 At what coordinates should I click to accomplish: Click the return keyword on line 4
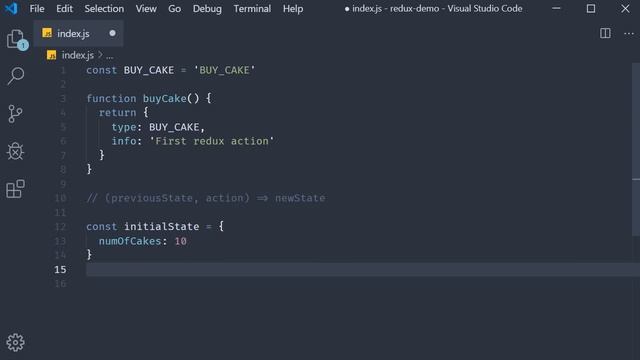[x=118, y=113]
